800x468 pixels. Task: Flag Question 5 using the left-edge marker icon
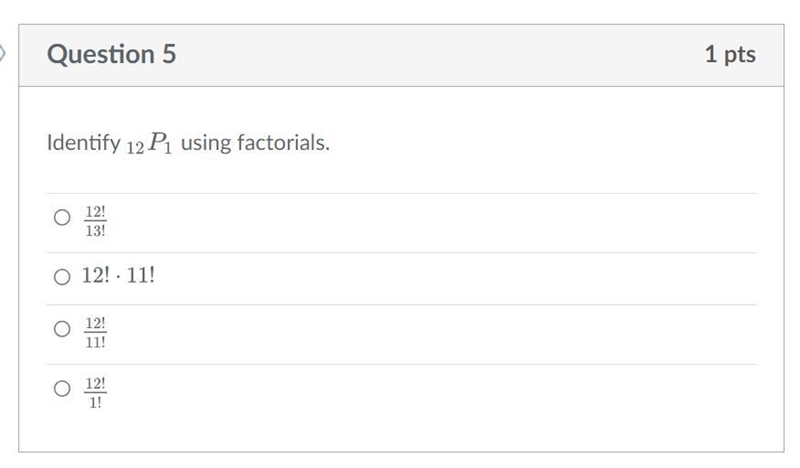coord(2,53)
